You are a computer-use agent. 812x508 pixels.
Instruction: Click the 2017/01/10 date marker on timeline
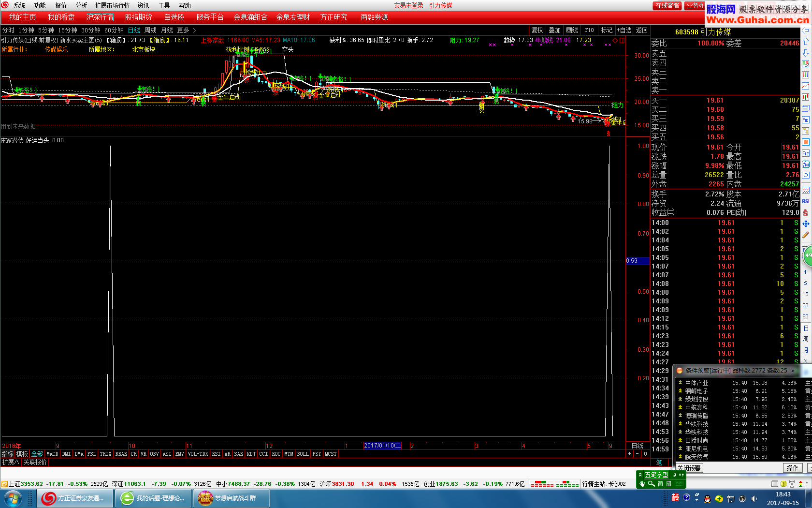[x=382, y=446]
